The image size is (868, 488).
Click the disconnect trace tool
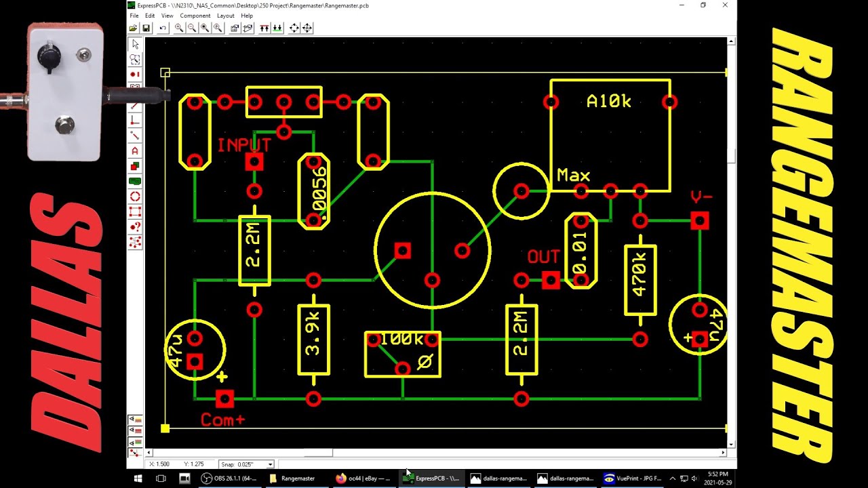coord(135,136)
